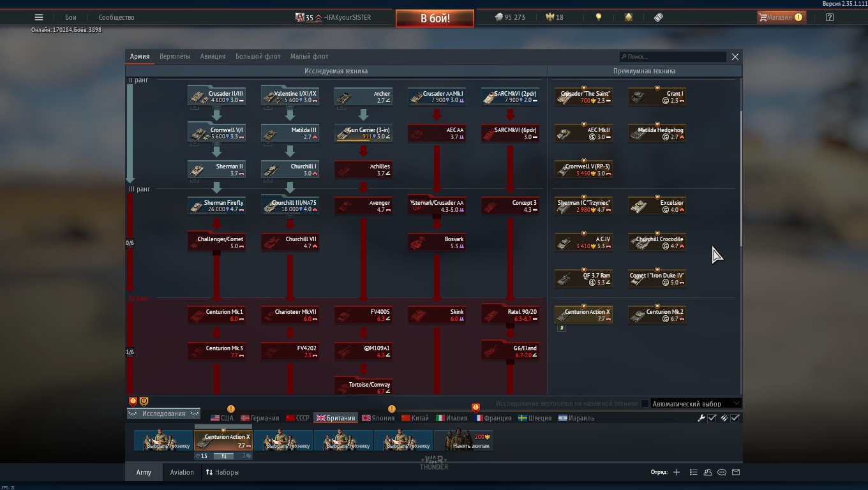Select the Centurion Mk.1
The height and width of the screenshot is (490, 868).
point(217,315)
